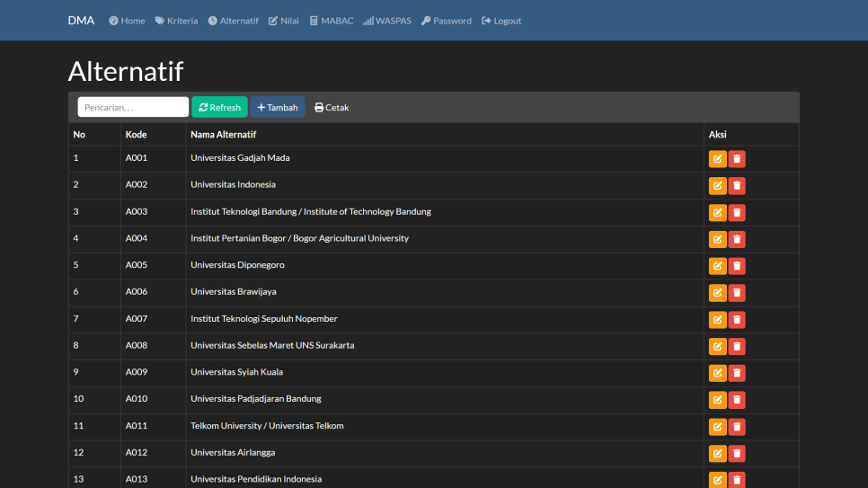Edit Universitas Sebelas Maret row

pyautogui.click(x=717, y=346)
